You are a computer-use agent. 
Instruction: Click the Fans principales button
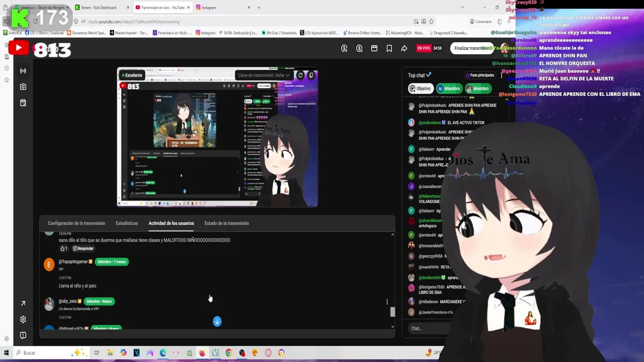(480, 75)
